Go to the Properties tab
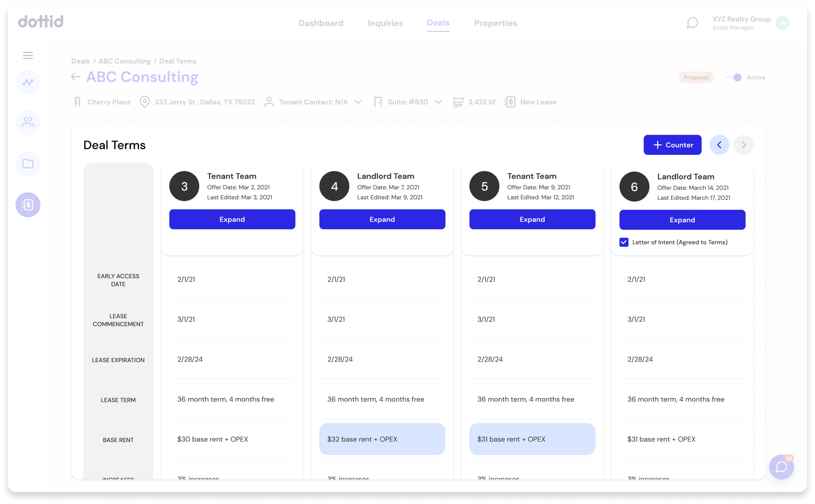 pos(495,23)
